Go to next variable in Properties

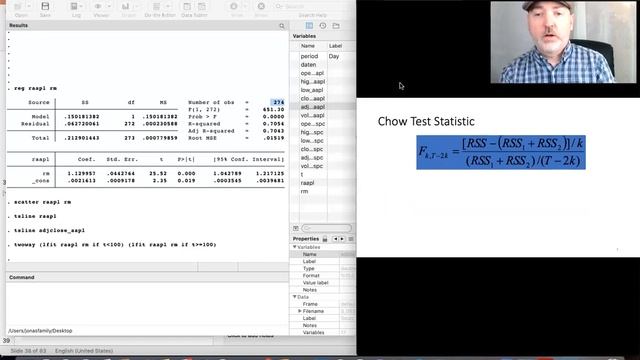pos(342,239)
